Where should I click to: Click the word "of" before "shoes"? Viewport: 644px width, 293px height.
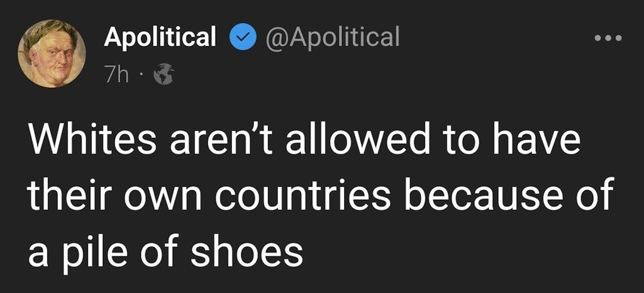point(165,253)
